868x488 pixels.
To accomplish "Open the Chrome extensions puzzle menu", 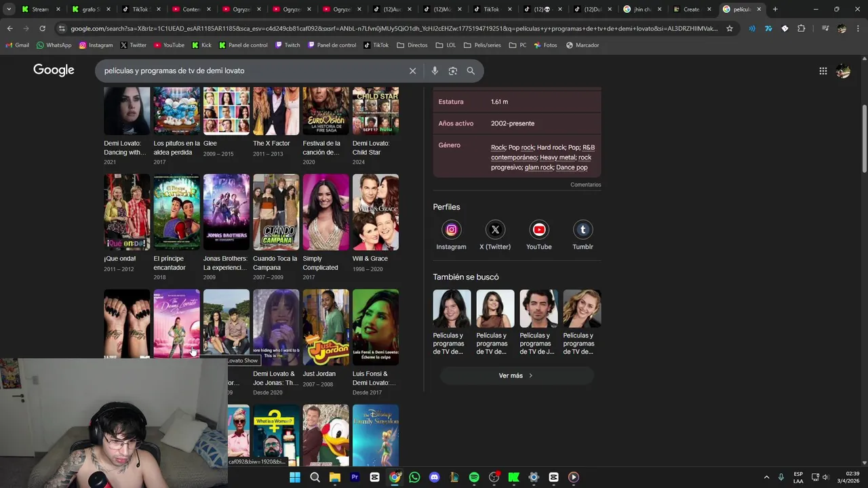I will coord(802,28).
